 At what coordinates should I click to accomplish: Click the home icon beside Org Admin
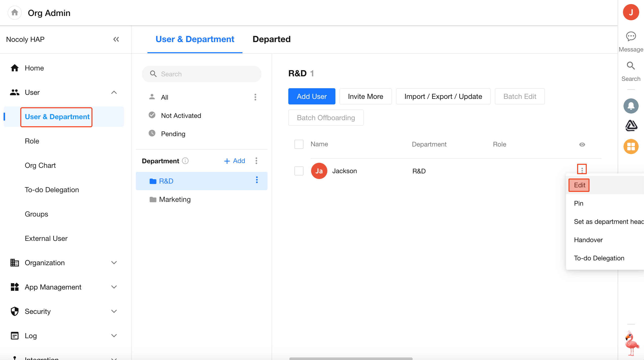(x=15, y=12)
